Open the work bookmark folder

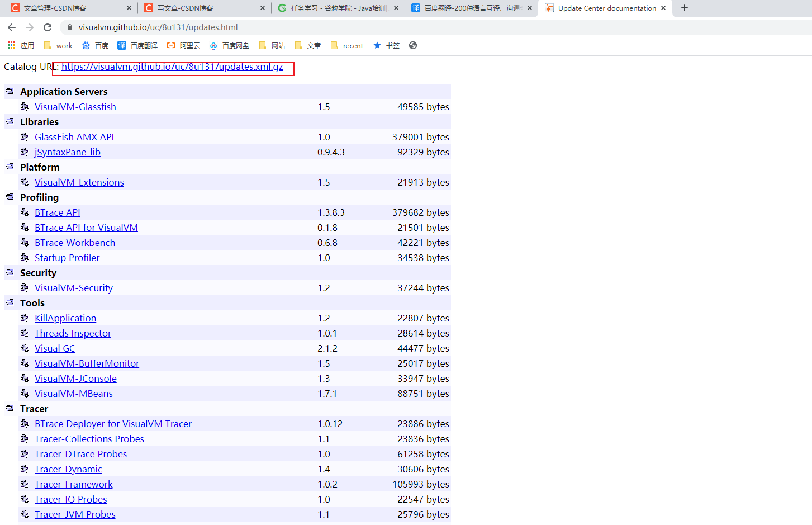(58, 45)
